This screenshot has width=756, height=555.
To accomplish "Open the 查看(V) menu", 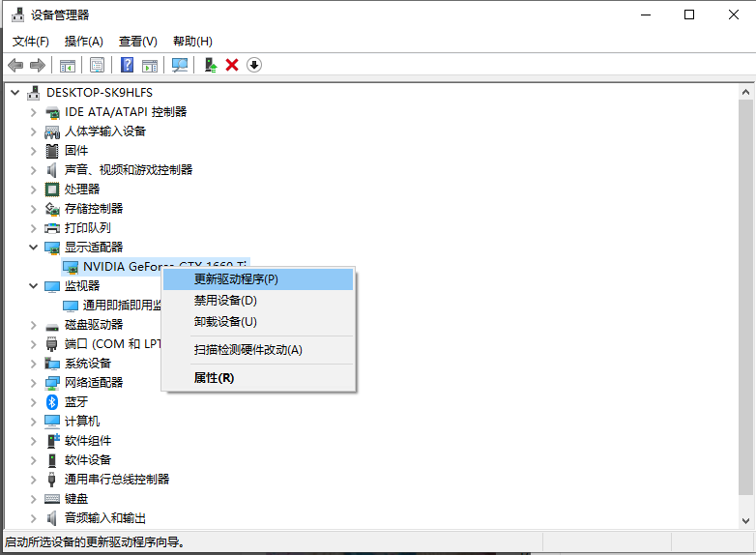I will coord(138,42).
